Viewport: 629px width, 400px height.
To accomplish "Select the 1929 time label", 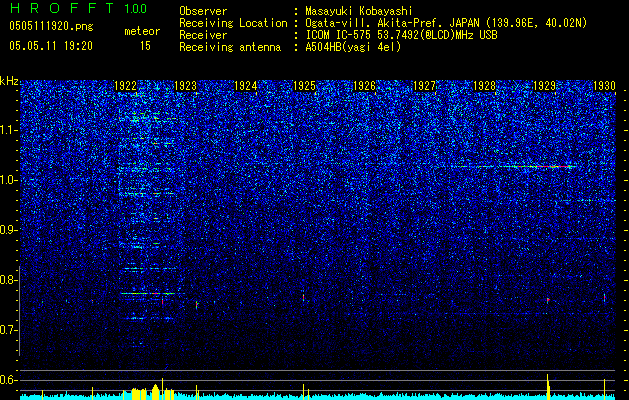I will (544, 86).
